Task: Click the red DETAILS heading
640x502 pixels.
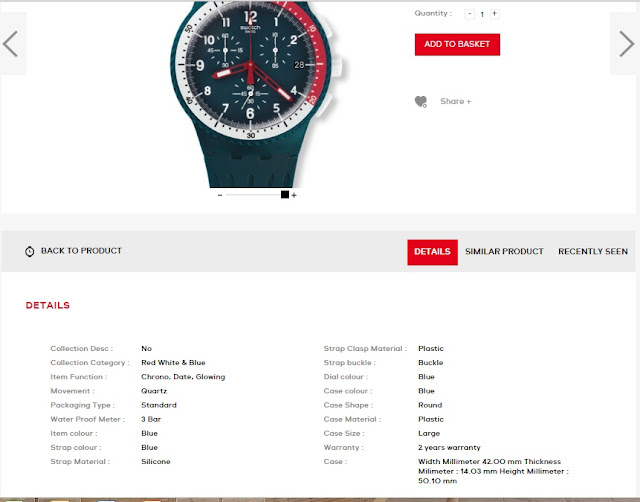Action: point(48,305)
